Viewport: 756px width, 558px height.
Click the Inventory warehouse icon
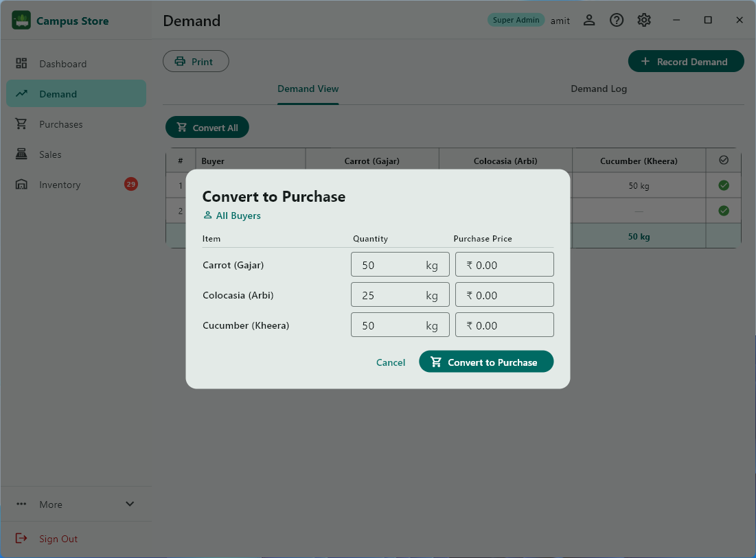(x=21, y=184)
